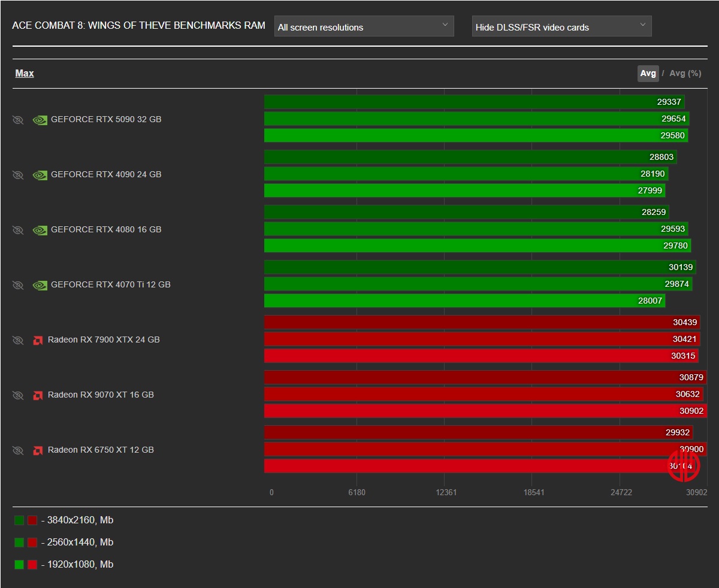Click the RX 9070 XT bar showing 30879
Image resolution: width=719 pixels, height=588 pixels.
point(485,377)
